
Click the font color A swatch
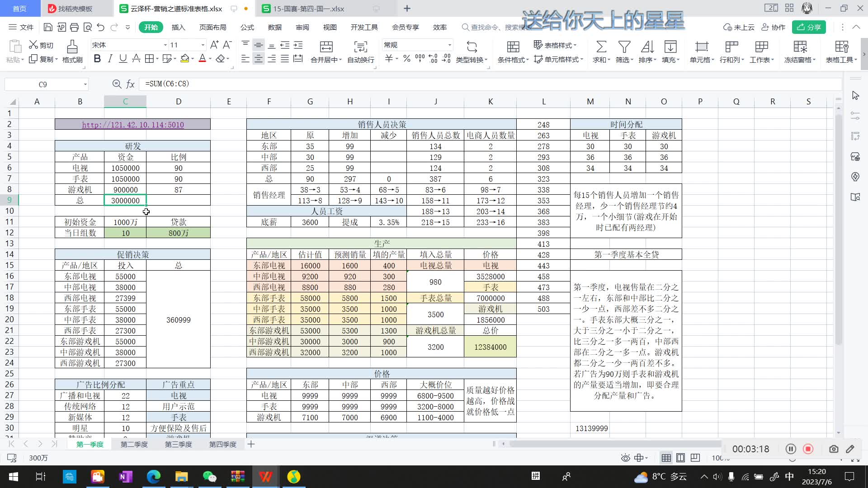coord(202,59)
